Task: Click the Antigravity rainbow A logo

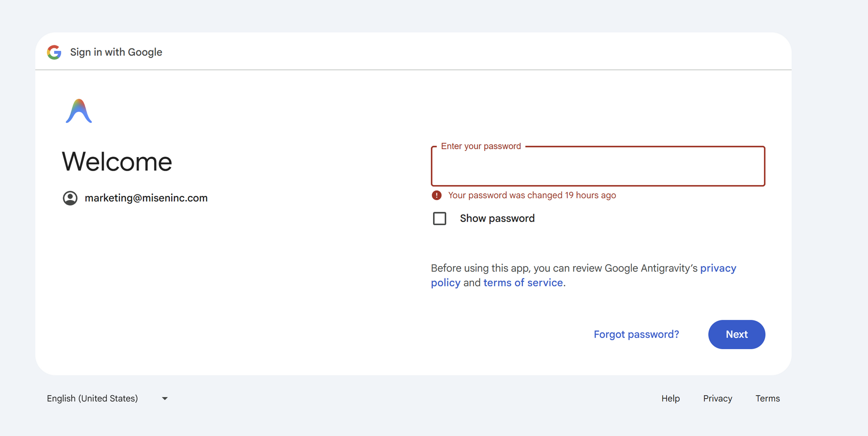Action: [79, 111]
